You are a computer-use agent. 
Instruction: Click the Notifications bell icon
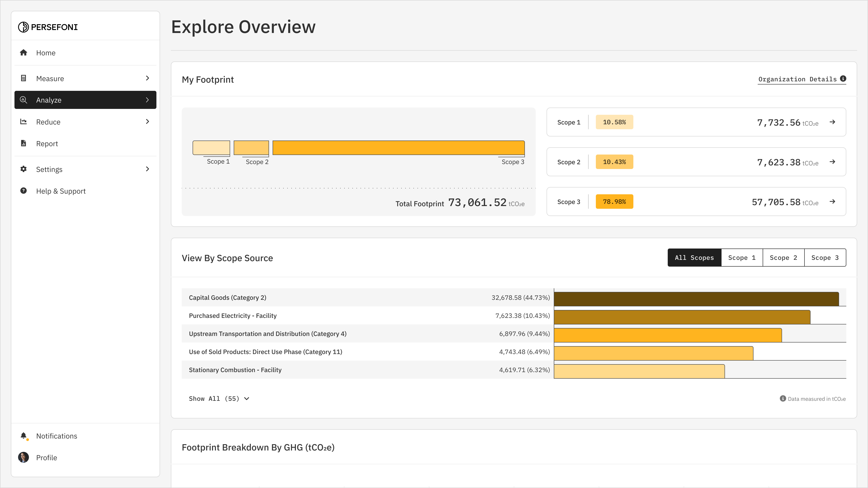[23, 435]
